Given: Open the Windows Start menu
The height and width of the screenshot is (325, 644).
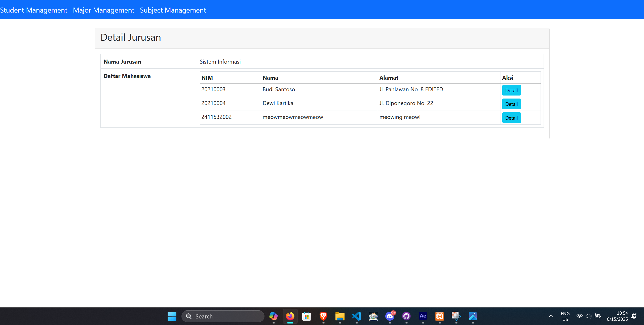Looking at the screenshot, I should coord(172,316).
